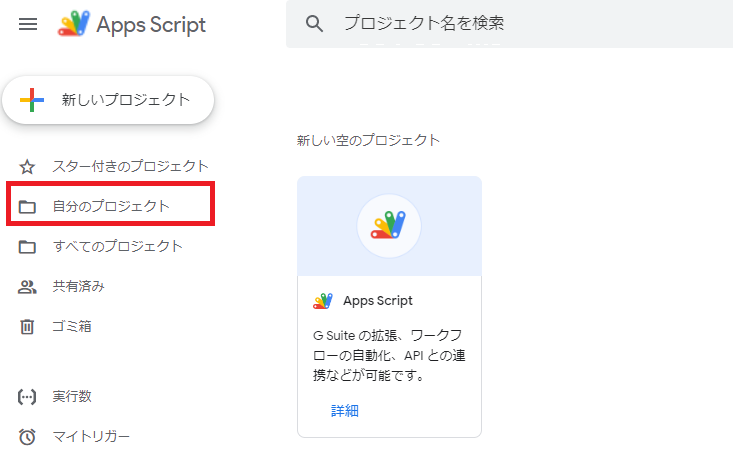
Task: Select 自分のプロジェクト in sidebar
Action: (x=110, y=204)
